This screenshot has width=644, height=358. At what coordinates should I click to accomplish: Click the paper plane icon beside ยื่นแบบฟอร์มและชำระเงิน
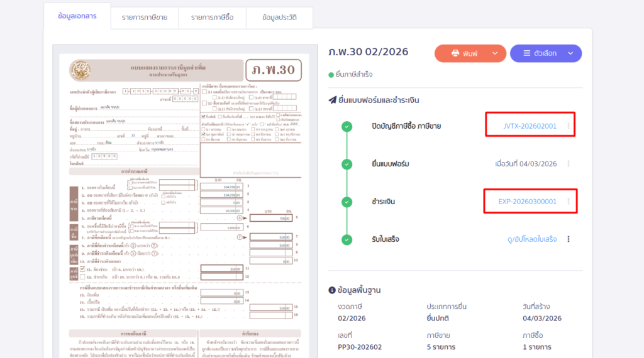(333, 100)
